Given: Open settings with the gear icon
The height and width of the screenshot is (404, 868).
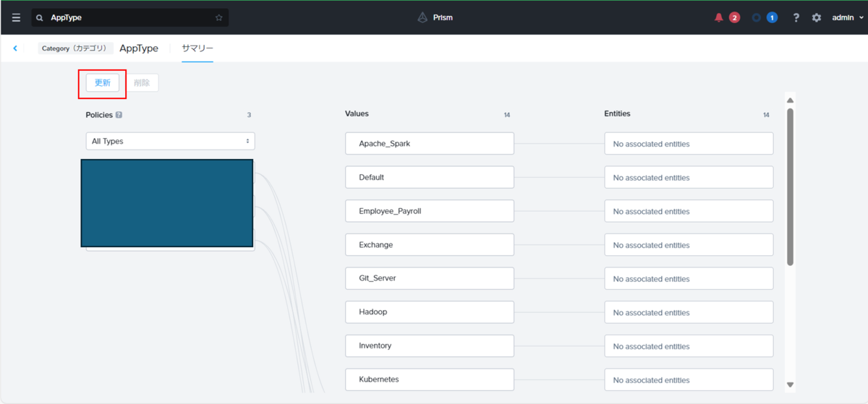Looking at the screenshot, I should 817,17.
